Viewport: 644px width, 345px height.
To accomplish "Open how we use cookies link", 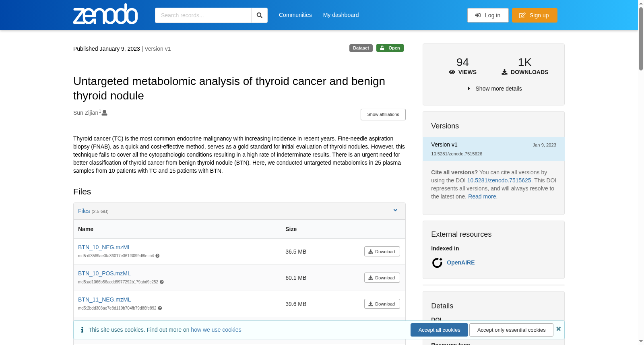I will 216,330.
